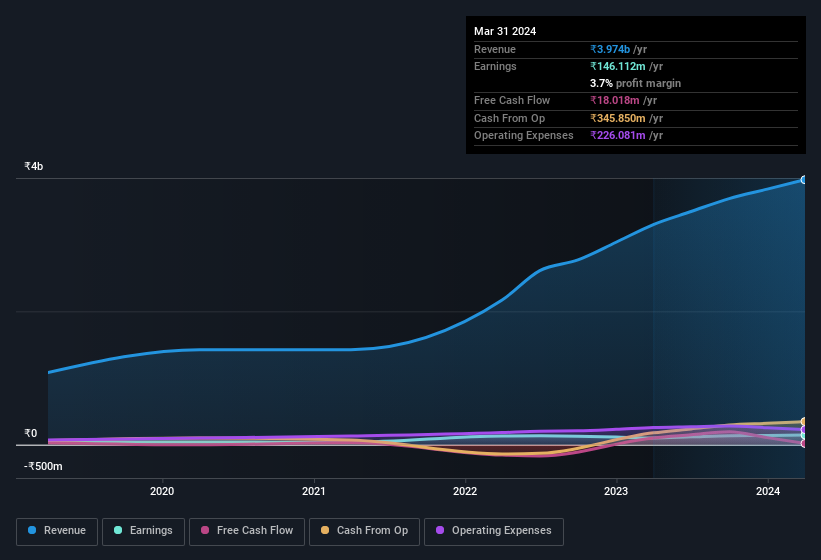Click the ₹18.018m free cash flow value
The width and height of the screenshot is (821, 560).
(615, 100)
